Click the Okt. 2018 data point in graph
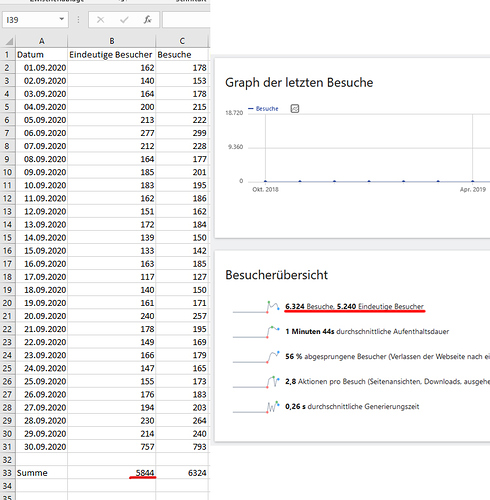This screenshot has height=500, width=490. [265, 181]
